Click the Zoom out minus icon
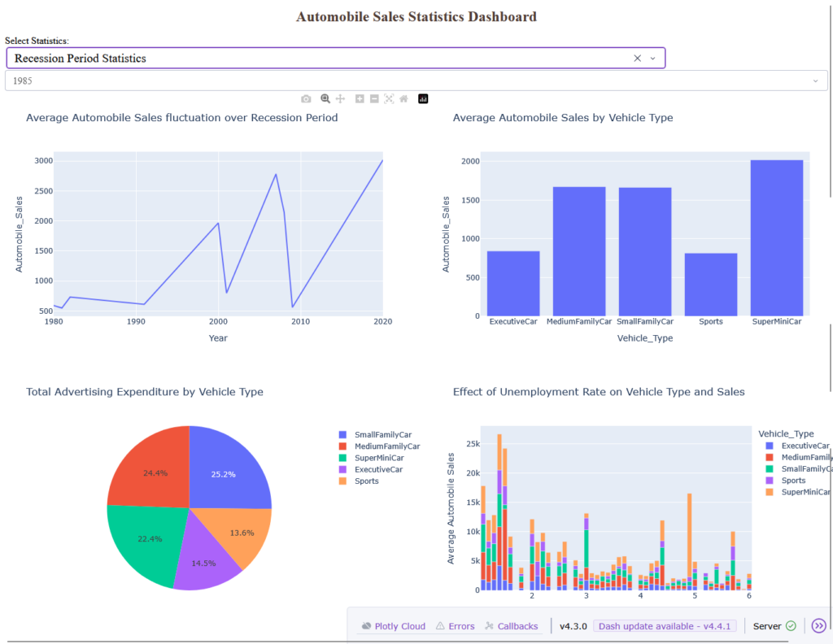 click(x=374, y=98)
